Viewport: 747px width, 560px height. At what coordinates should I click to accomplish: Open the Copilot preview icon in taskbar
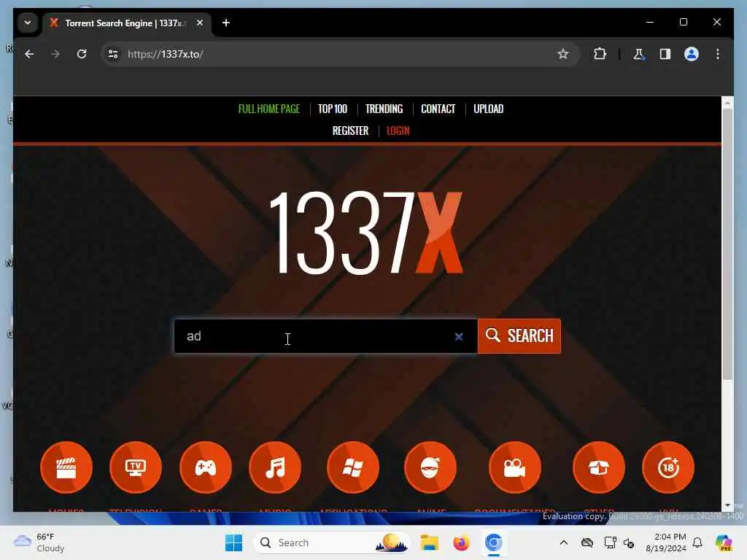point(724,542)
